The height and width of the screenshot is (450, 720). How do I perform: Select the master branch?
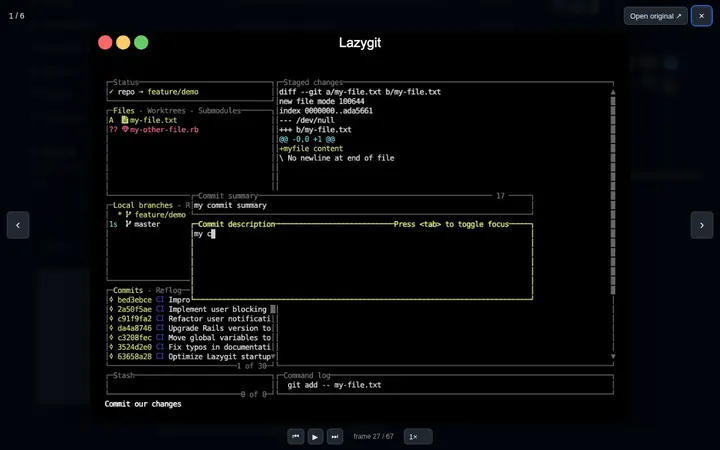[147, 224]
